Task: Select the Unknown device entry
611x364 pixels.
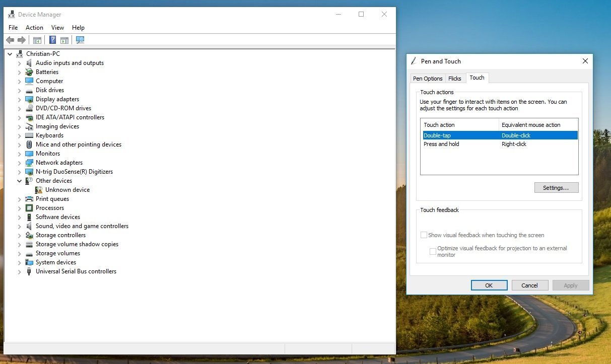Action: point(67,190)
